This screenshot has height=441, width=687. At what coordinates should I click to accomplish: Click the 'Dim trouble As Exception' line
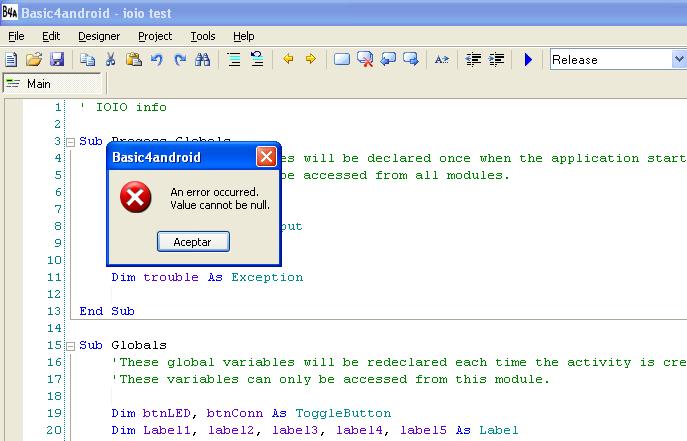(x=207, y=277)
